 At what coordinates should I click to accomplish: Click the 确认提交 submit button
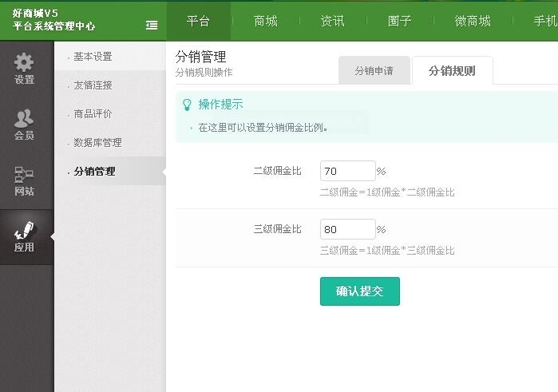360,291
